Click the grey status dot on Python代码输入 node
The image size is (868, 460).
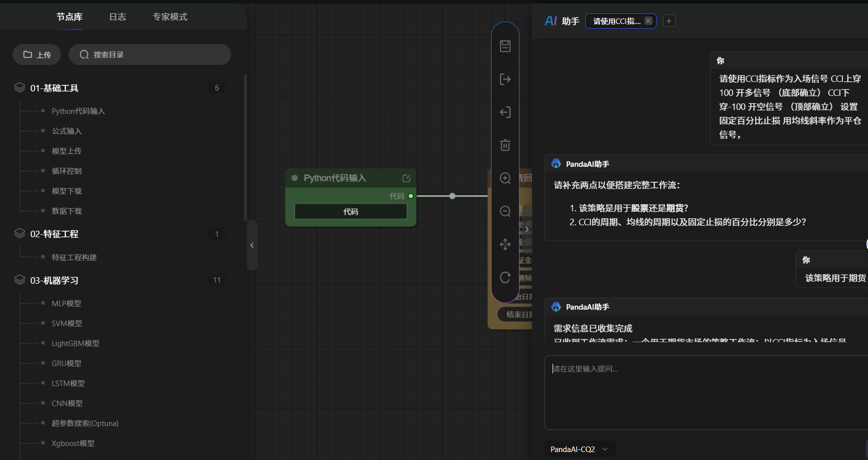click(294, 178)
